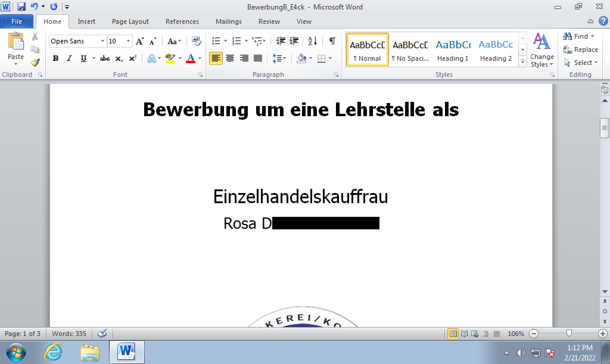Open the font size dropdown
Image resolution: width=610 pixels, height=364 pixels.
[128, 41]
